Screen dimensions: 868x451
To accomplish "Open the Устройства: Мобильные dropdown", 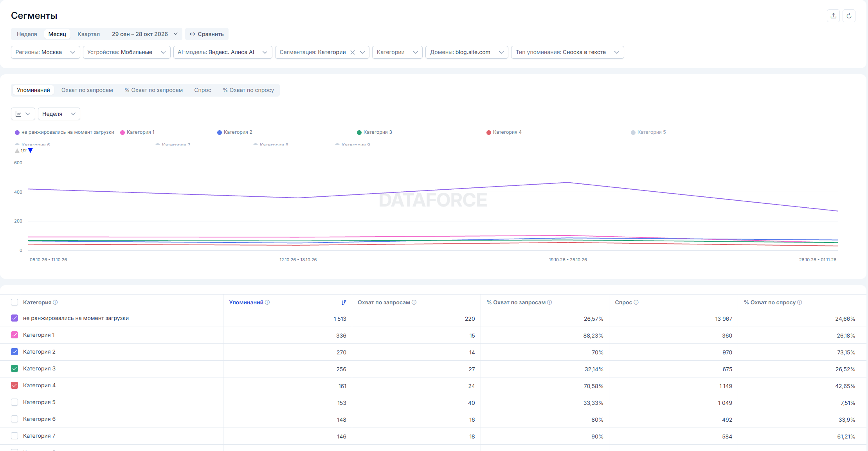I will (126, 52).
